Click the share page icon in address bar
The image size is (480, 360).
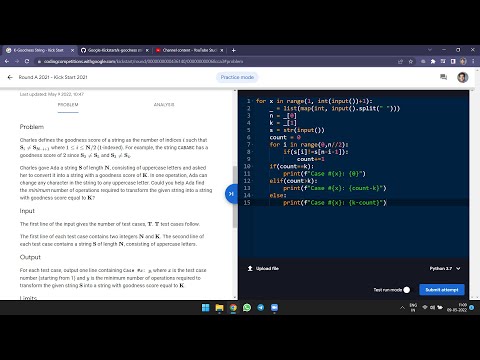click(x=400, y=61)
